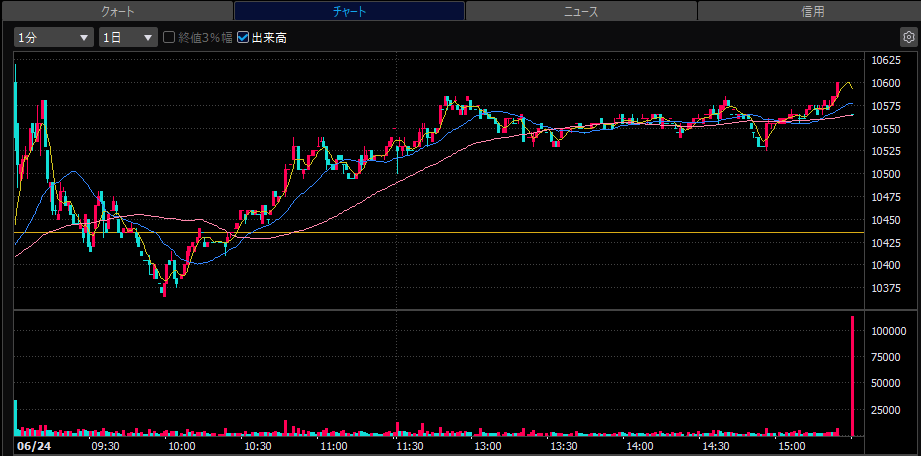Click the 10450 price axis label
Image resolution: width=921 pixels, height=456 pixels.
885,219
